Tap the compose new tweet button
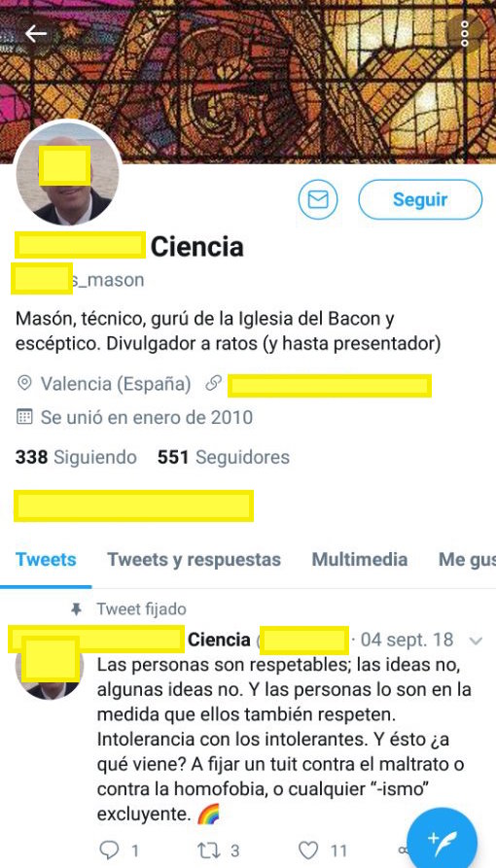Viewport: 496px width, 868px height. (x=443, y=838)
